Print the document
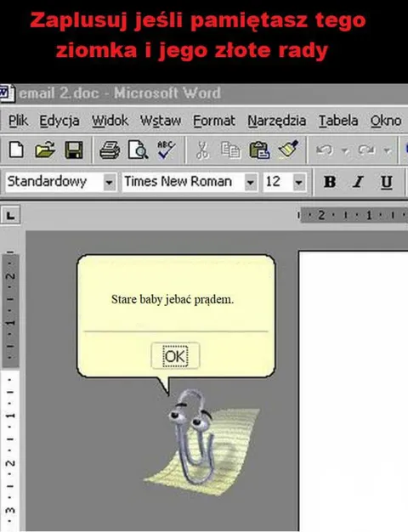This screenshot has width=408, height=532. (110, 150)
